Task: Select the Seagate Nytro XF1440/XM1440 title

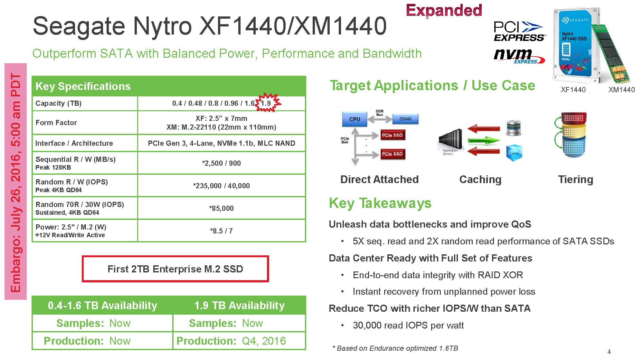Action: (x=210, y=26)
